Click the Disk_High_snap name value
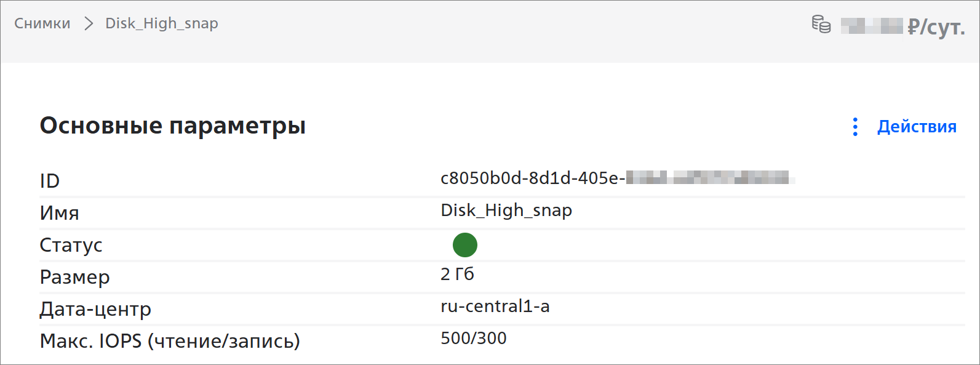Screen dimensions: 980x365 506,211
